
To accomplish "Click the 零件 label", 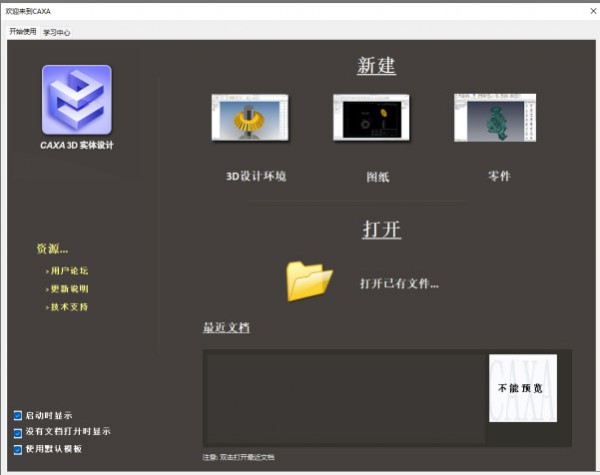I will pos(499,176).
